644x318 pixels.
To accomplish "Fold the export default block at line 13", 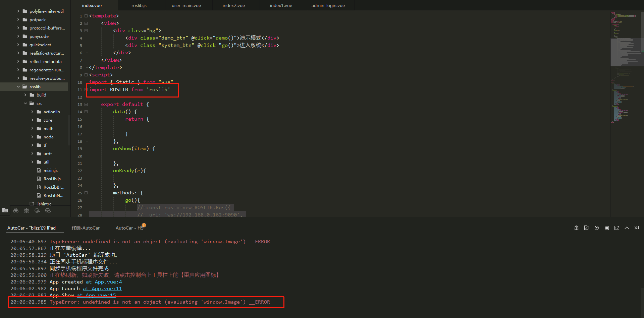I will click(x=86, y=104).
